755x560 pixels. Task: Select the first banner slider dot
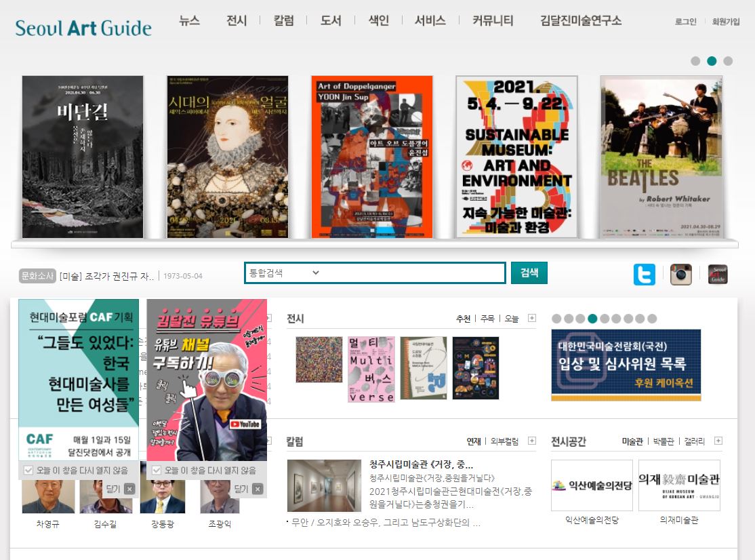[556, 318]
